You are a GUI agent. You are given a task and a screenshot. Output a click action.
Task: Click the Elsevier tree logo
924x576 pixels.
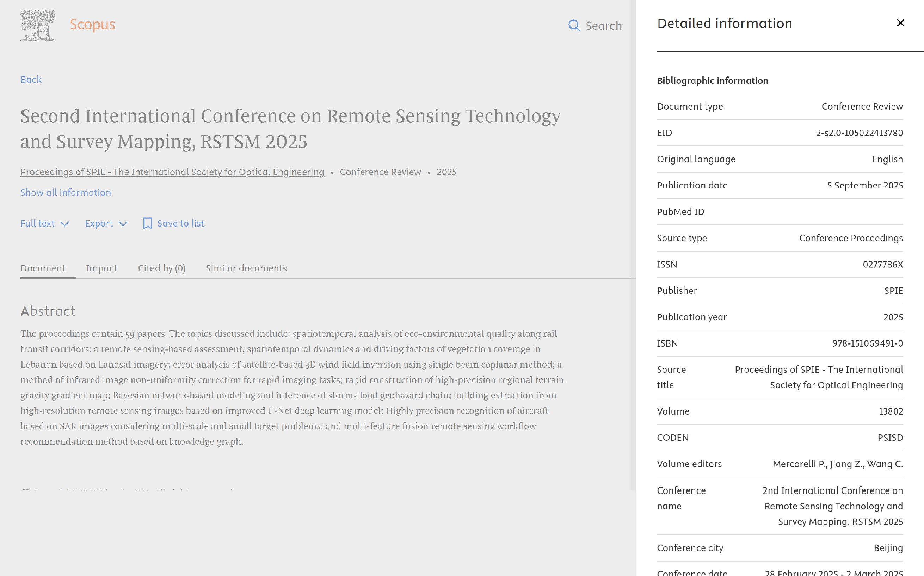38,25
